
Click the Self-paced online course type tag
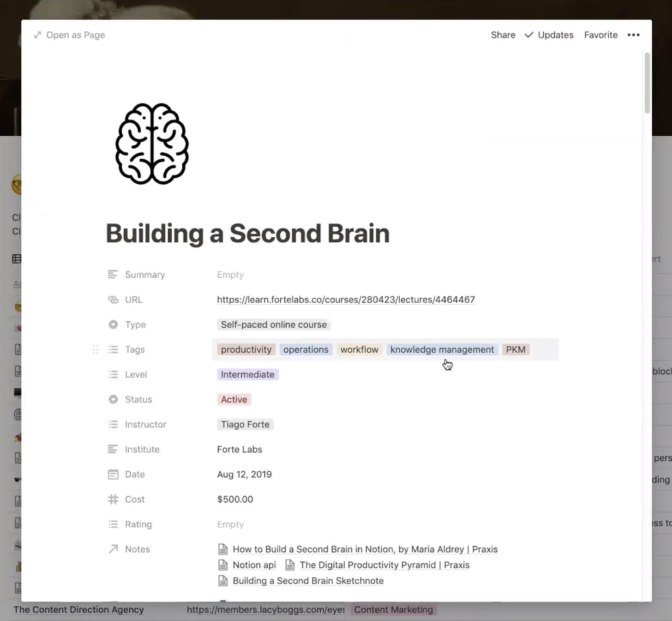pos(274,325)
